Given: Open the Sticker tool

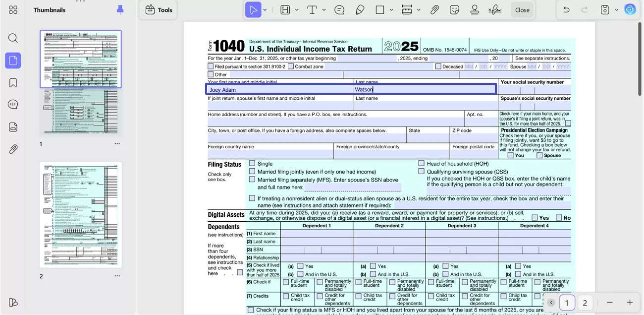Looking at the screenshot, I should (454, 9).
